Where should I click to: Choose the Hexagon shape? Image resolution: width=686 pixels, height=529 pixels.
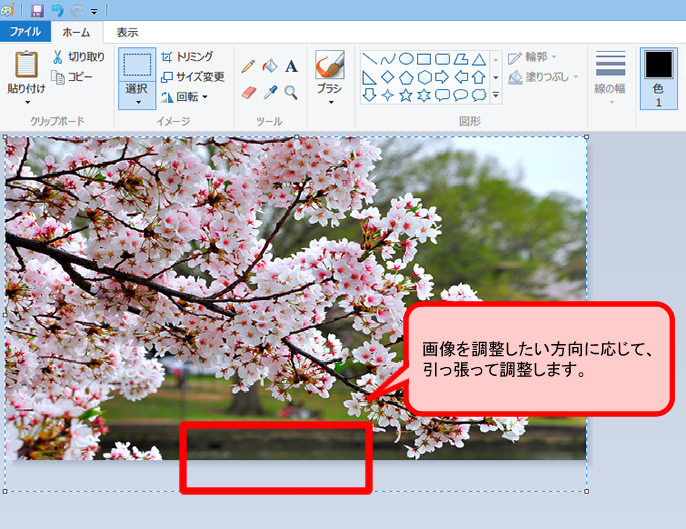point(424,77)
